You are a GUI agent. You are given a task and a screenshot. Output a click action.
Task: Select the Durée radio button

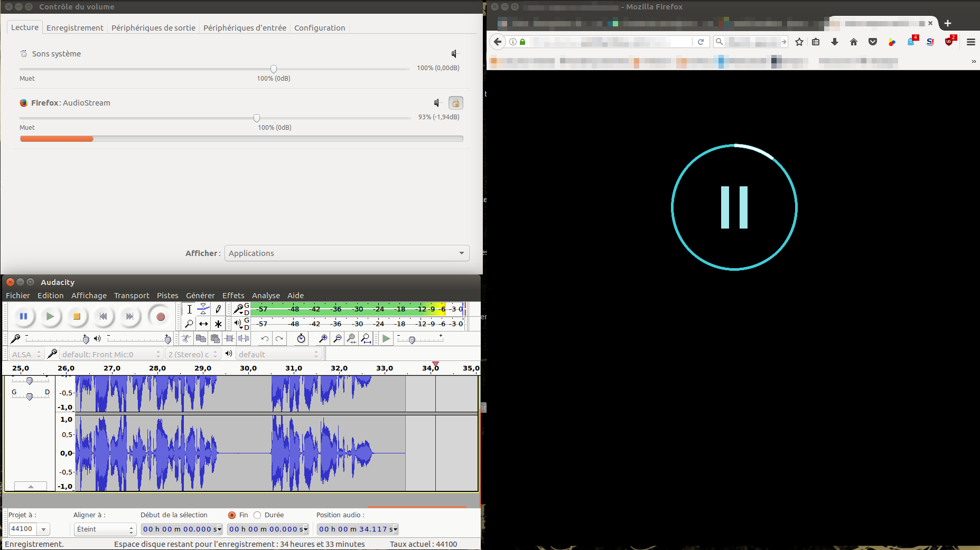click(x=257, y=515)
